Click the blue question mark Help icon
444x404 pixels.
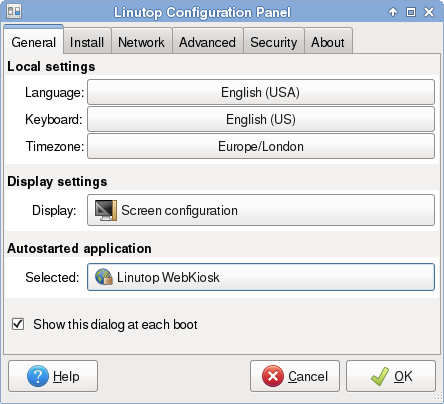tap(38, 376)
